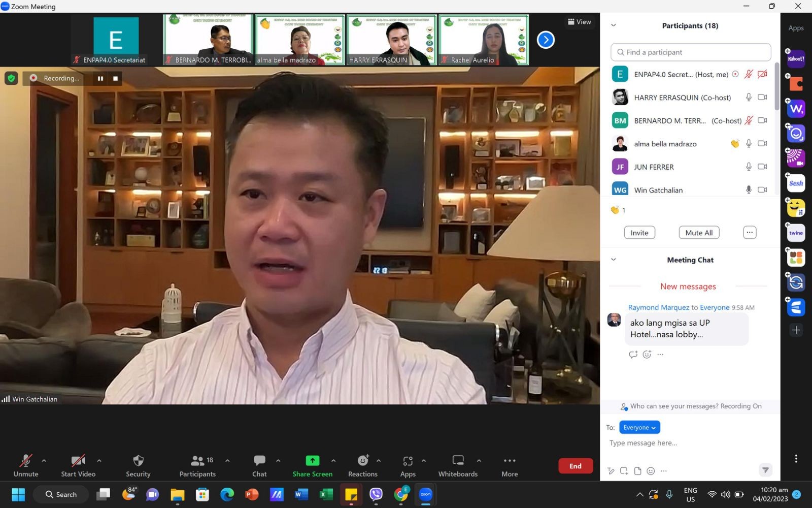Expand audio options arrow next to Unmute

(x=44, y=461)
